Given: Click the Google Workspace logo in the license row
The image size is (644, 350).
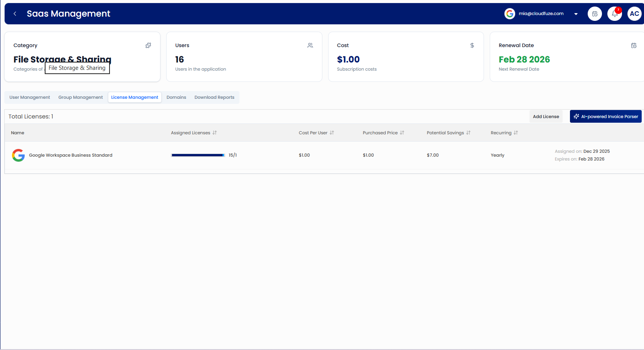Looking at the screenshot, I should click(x=18, y=155).
